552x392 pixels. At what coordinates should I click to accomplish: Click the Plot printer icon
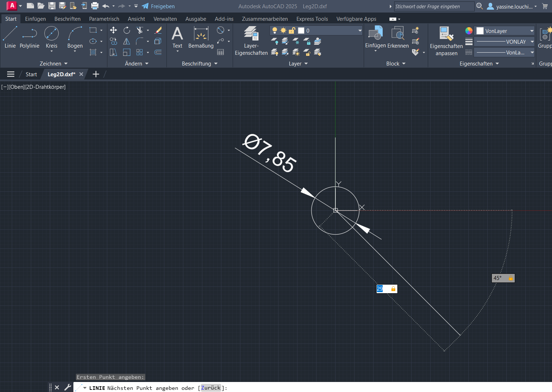pos(95,6)
